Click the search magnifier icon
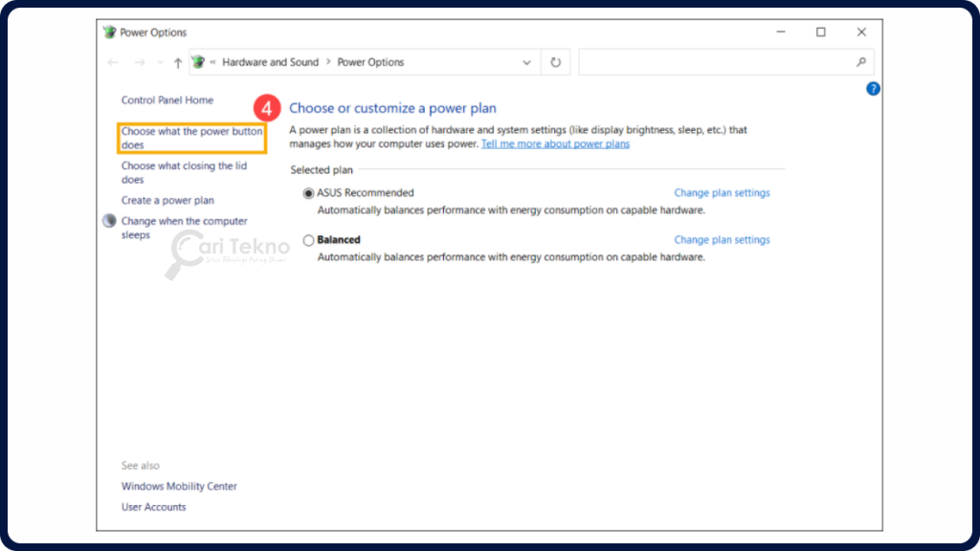 862,61
